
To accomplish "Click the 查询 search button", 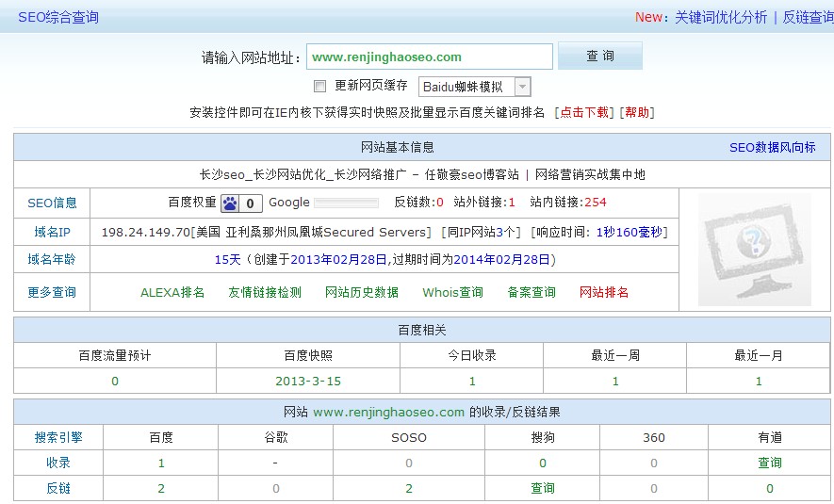I will (x=599, y=57).
